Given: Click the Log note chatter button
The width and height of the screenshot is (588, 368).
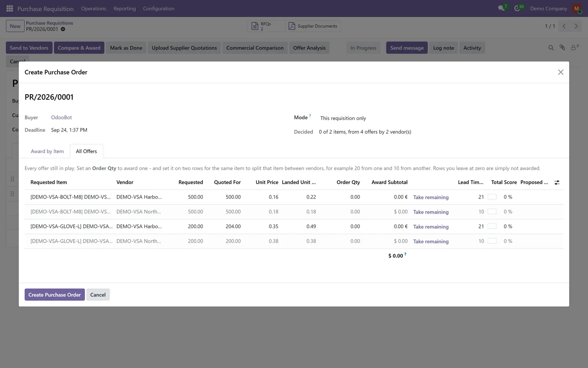Looking at the screenshot, I should click(x=444, y=48).
